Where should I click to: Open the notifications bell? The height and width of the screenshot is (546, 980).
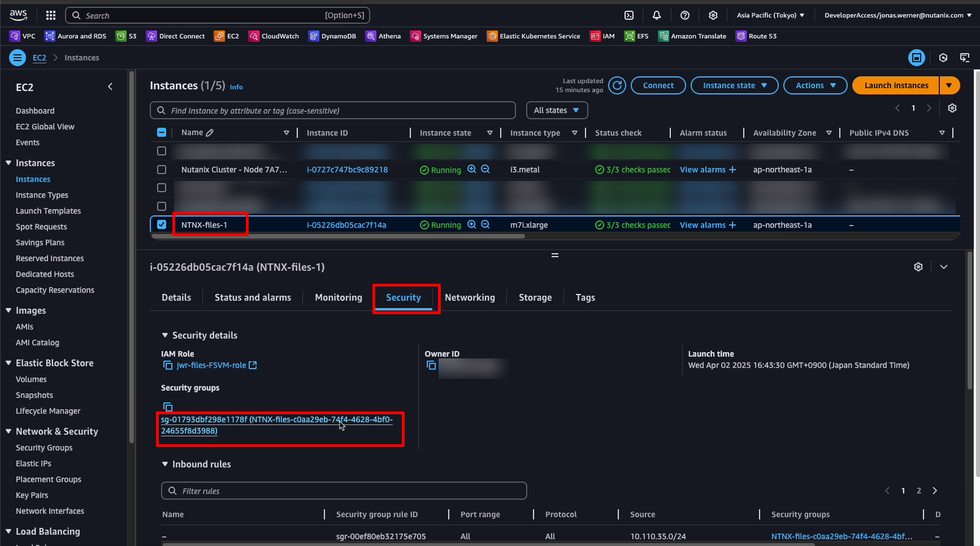click(657, 15)
